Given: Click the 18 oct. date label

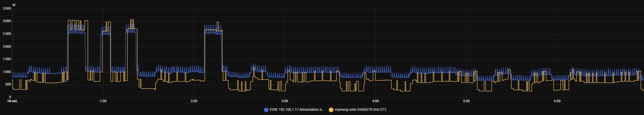Looking at the screenshot, I should click(13, 101).
